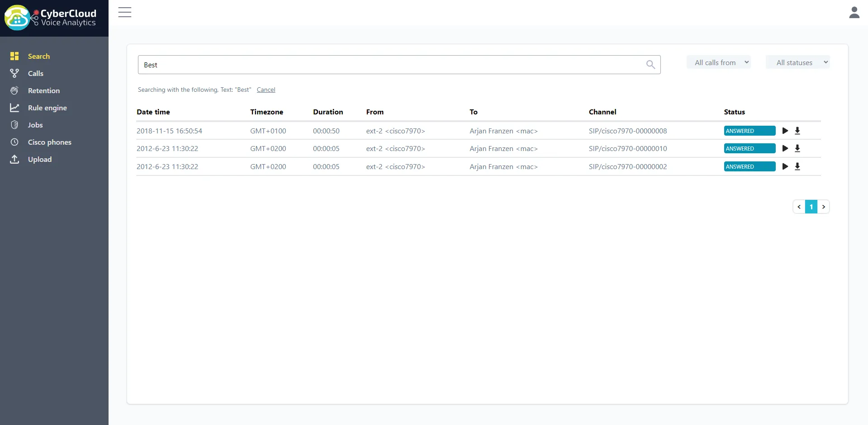Click ANSWERED badge for cisco7970-00000002 row
868x425 pixels.
click(749, 166)
